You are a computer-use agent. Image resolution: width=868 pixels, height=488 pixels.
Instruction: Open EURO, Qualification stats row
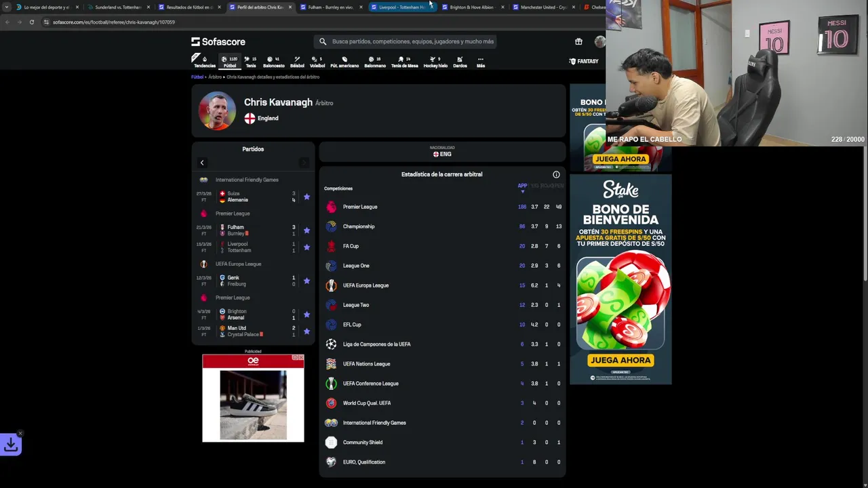point(442,462)
